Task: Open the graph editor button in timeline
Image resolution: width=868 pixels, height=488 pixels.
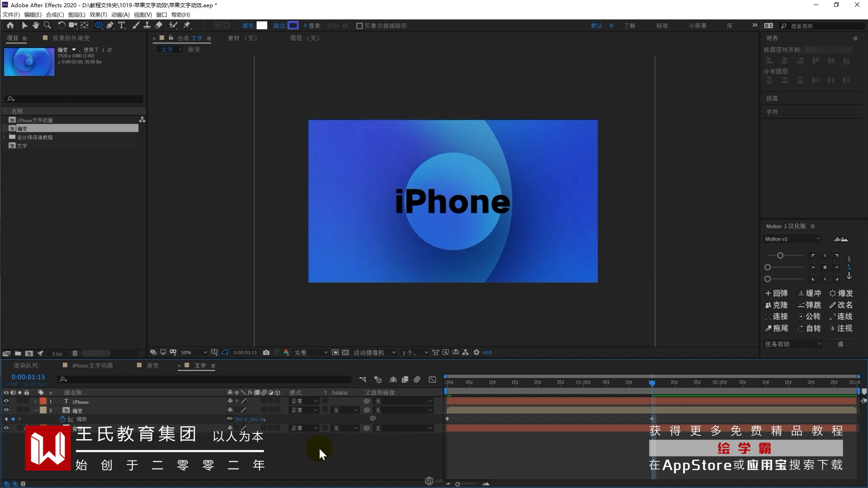Action: tap(432, 380)
